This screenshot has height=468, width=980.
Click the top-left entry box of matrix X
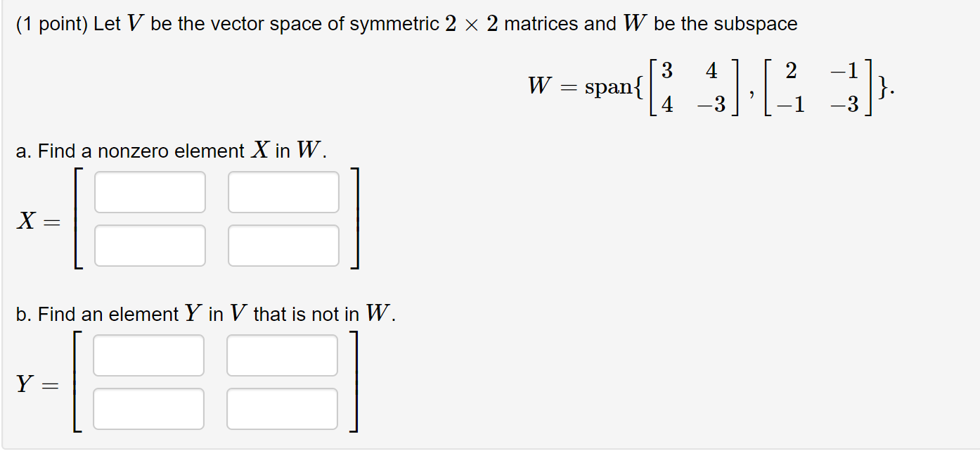click(x=150, y=192)
